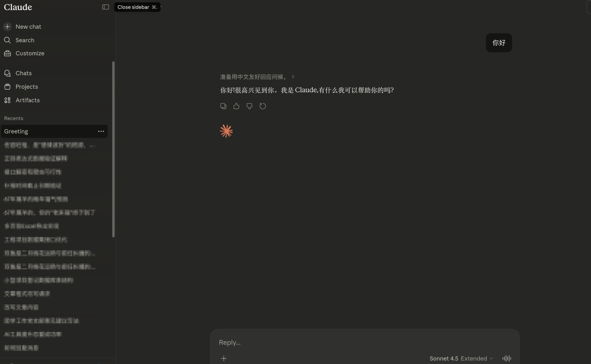Screen dimensions: 591x364
Task: Copy the assistant's response
Action: [223, 106]
